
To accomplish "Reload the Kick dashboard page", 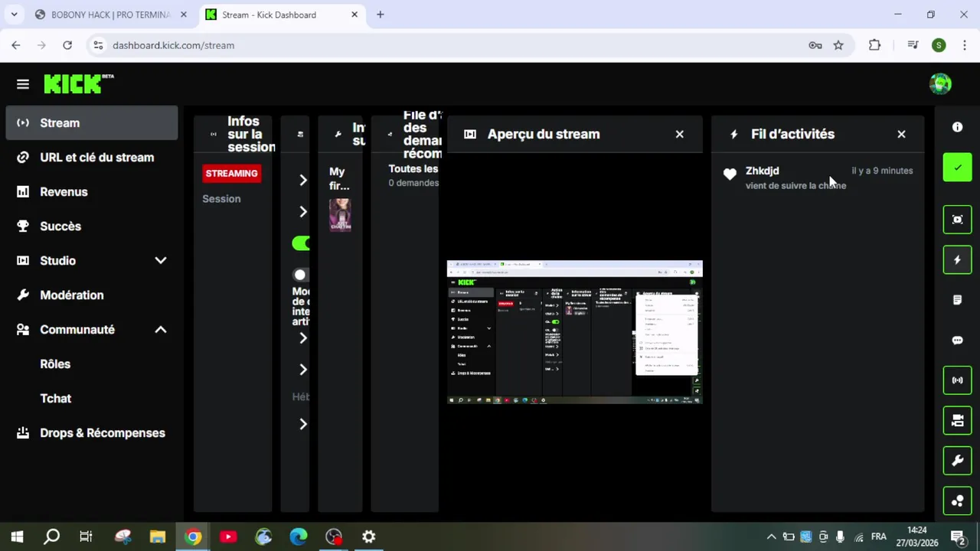I will pyautogui.click(x=67, y=45).
